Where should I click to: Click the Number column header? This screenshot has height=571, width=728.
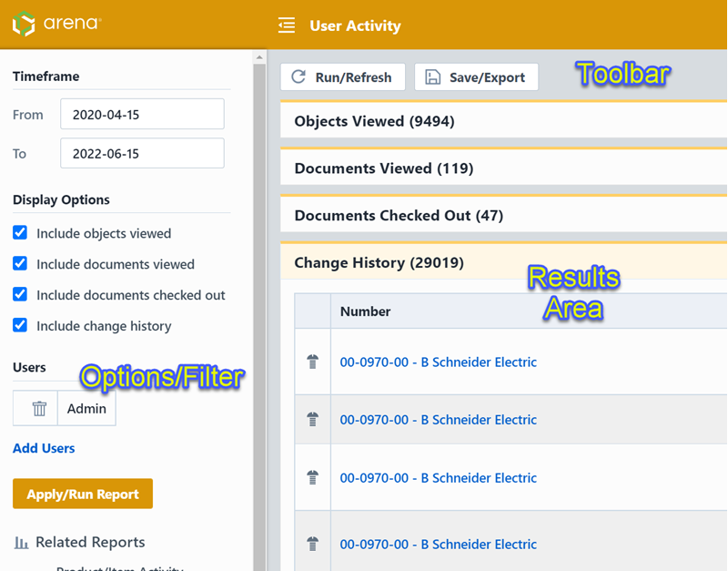529,311
